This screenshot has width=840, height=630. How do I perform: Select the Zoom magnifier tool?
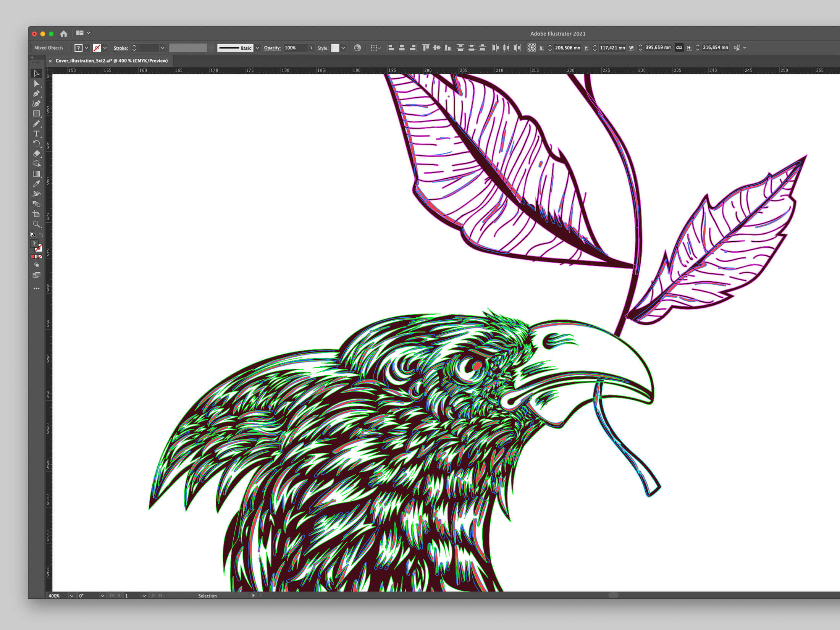coord(37,224)
